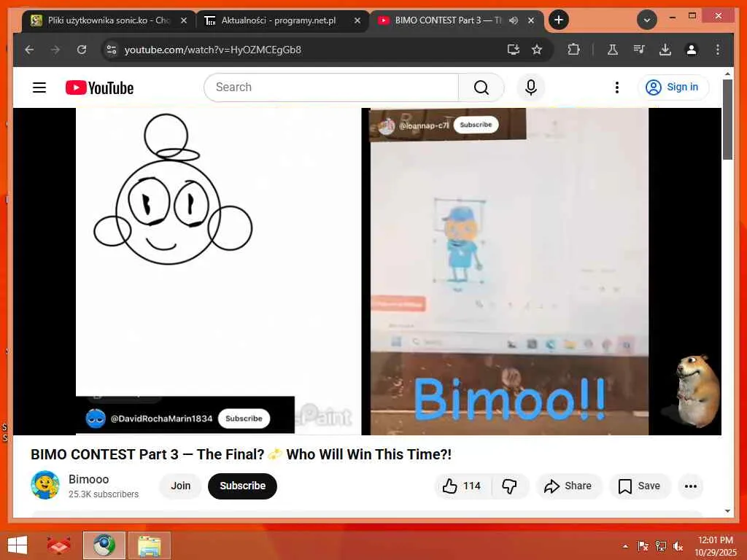Reload the YouTube page

(x=82, y=50)
